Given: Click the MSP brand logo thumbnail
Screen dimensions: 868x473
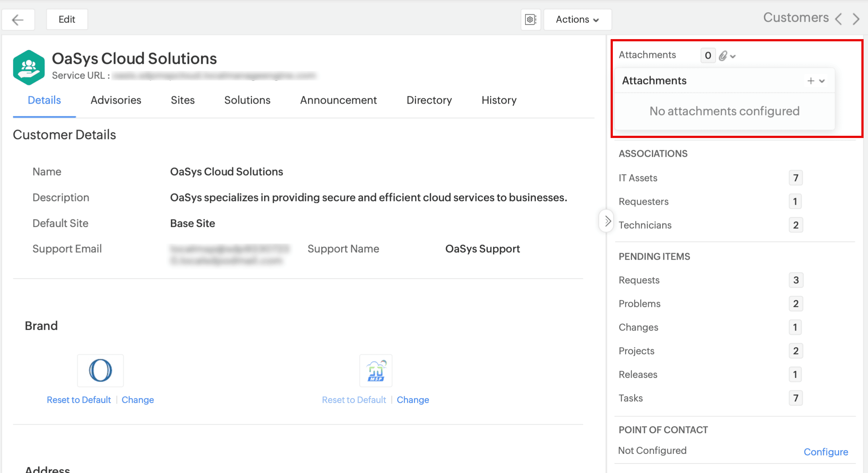Looking at the screenshot, I should click(x=375, y=370).
